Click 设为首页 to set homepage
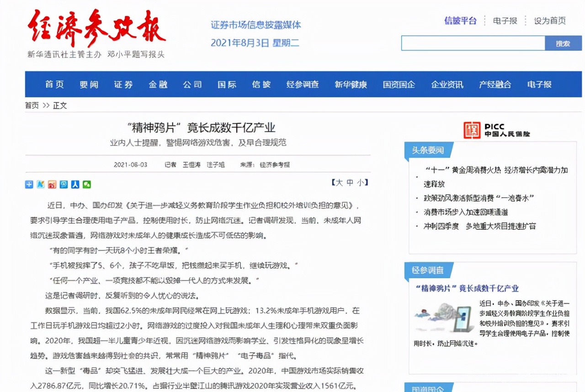585x392 pixels. [550, 21]
